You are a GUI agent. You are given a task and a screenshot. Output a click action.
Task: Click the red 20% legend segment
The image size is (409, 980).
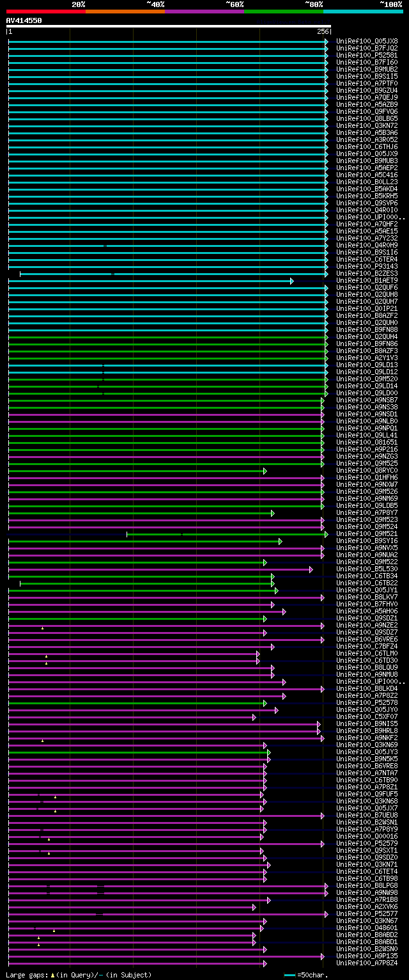pos(45,12)
